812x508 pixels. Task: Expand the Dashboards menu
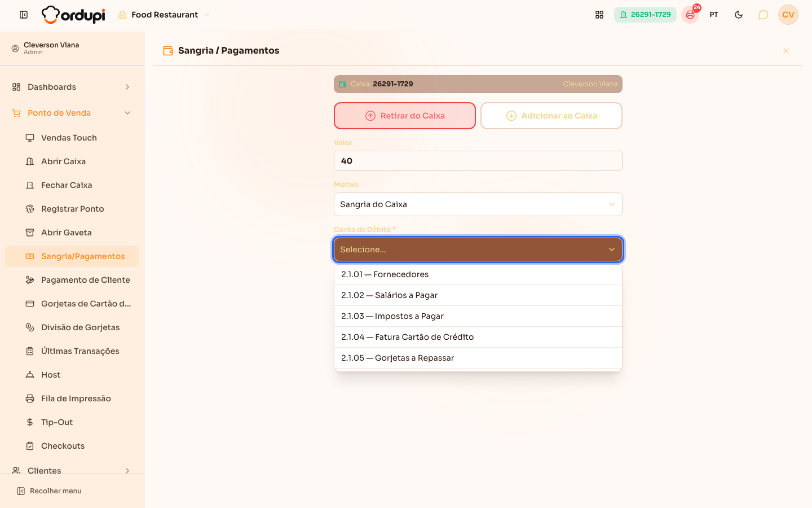tap(72, 87)
